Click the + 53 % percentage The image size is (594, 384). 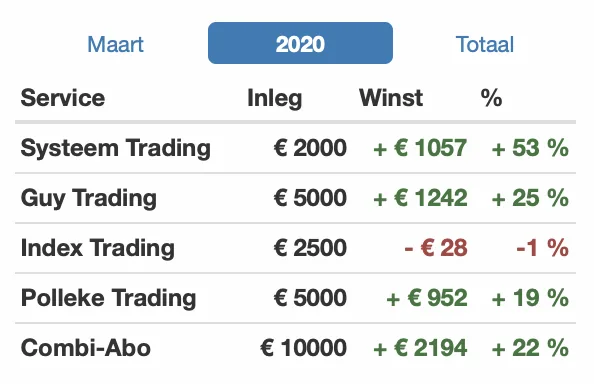[x=530, y=148]
